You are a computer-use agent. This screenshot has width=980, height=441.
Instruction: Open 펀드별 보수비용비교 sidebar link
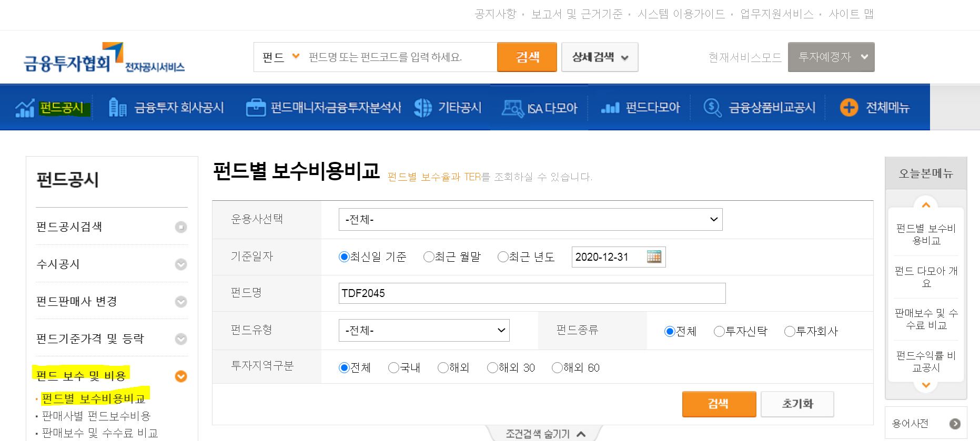93,398
